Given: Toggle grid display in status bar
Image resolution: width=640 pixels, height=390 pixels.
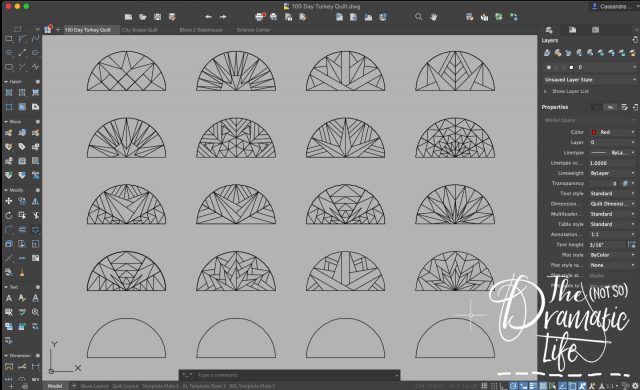Looking at the screenshot, I should tap(484, 386).
